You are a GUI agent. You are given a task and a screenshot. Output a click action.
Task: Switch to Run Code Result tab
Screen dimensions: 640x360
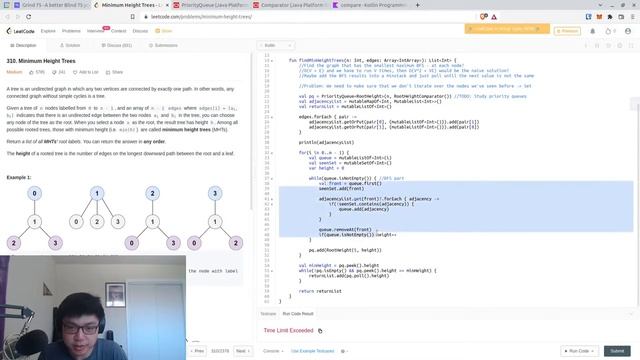[x=298, y=314]
